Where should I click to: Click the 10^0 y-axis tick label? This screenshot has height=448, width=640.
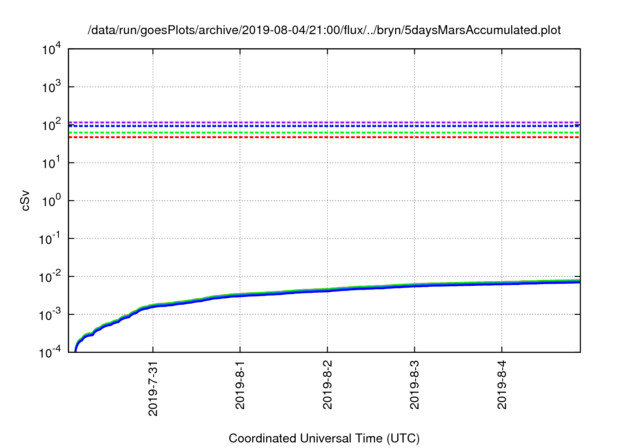51,201
